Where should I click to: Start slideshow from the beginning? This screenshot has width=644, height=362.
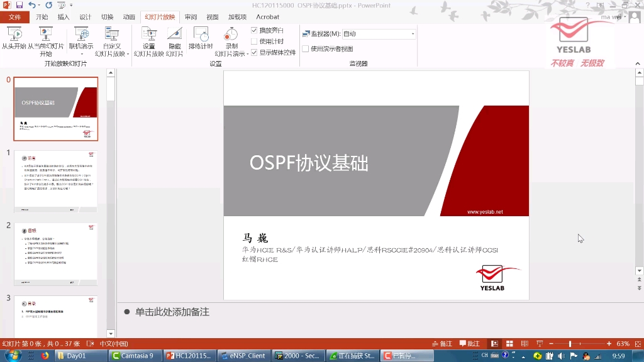point(14,41)
